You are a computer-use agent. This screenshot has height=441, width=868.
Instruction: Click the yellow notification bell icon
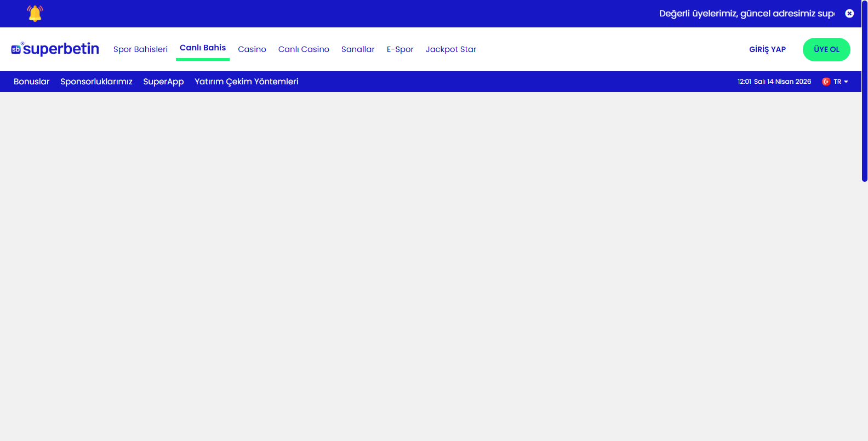[x=35, y=14]
